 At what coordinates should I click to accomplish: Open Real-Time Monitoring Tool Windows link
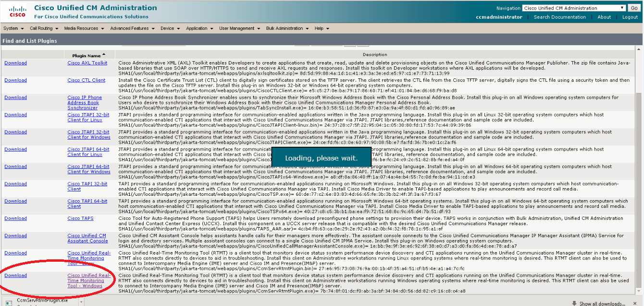pyautogui.click(x=89, y=281)
